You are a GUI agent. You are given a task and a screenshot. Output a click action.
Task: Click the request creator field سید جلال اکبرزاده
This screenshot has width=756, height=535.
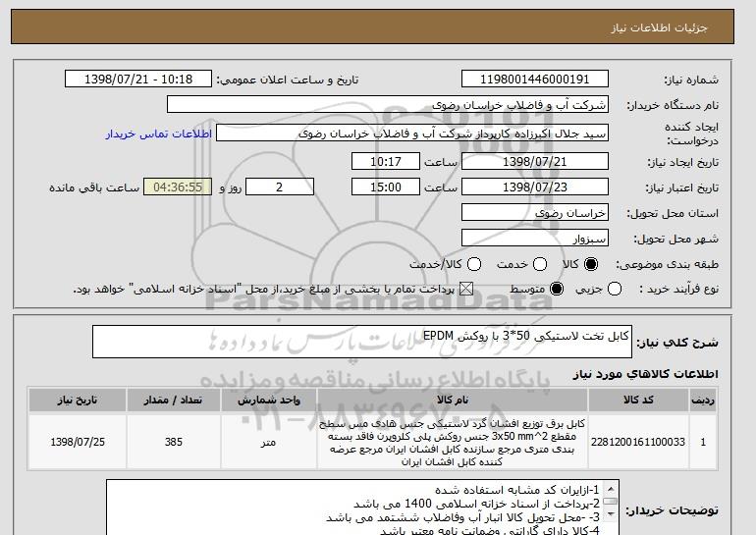412,134
